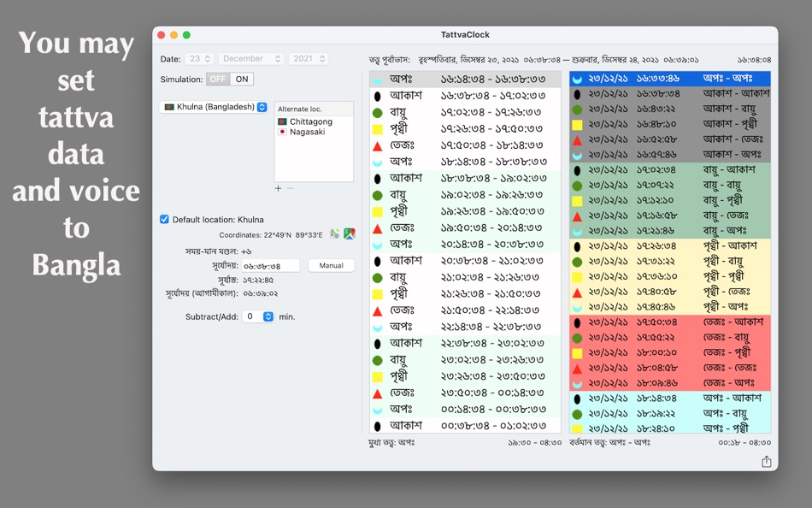Click red triangle icon in ১৭:৫০:৩৪ - ১৮:১৪:৩৩ row

378,145
